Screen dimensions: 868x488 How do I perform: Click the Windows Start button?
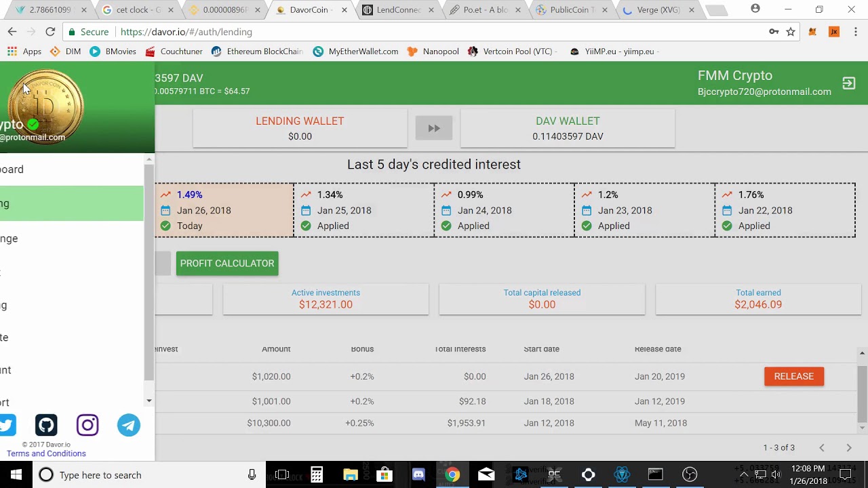[x=16, y=474]
